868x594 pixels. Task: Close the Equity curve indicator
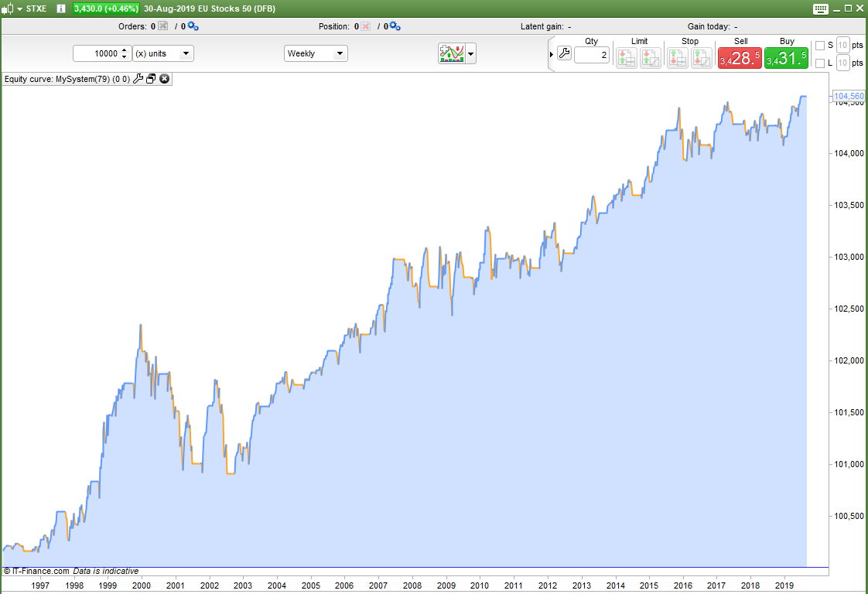pos(165,79)
